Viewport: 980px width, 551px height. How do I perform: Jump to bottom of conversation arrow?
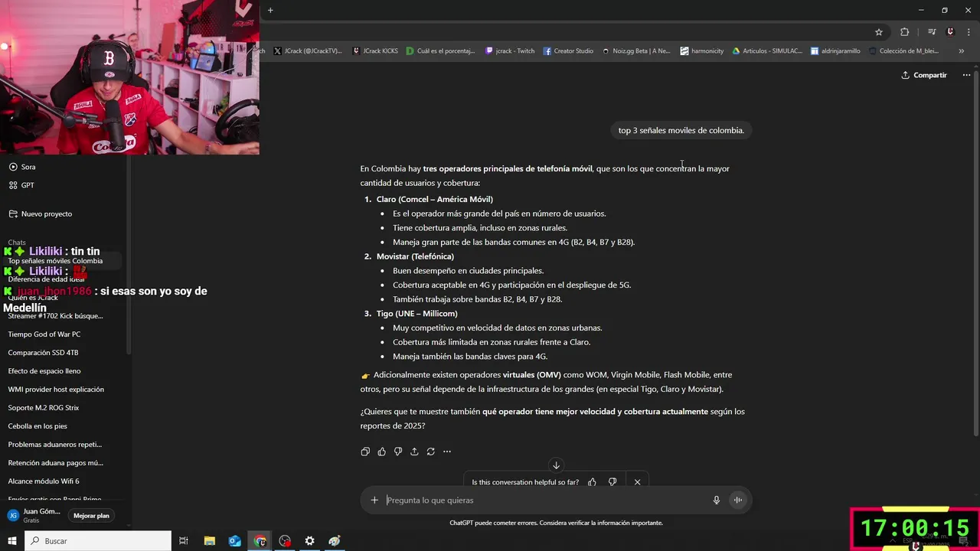(557, 465)
